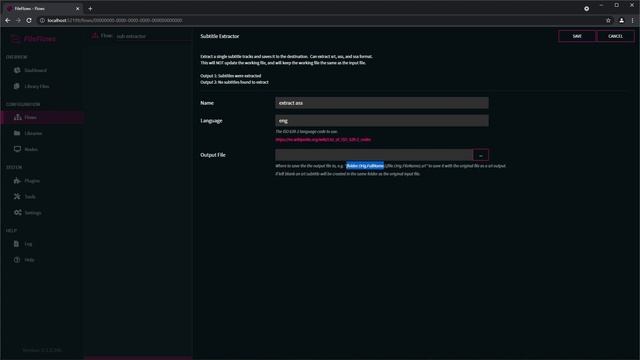The width and height of the screenshot is (640, 360).
Task: Click the flow name field 'sub extractor'
Action: (x=152, y=36)
